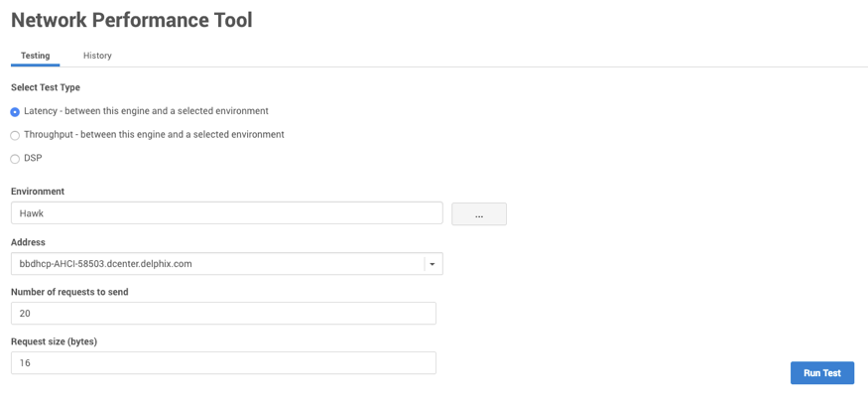Click the Throughput option's text label
The width and height of the screenshot is (868, 402).
154,134
